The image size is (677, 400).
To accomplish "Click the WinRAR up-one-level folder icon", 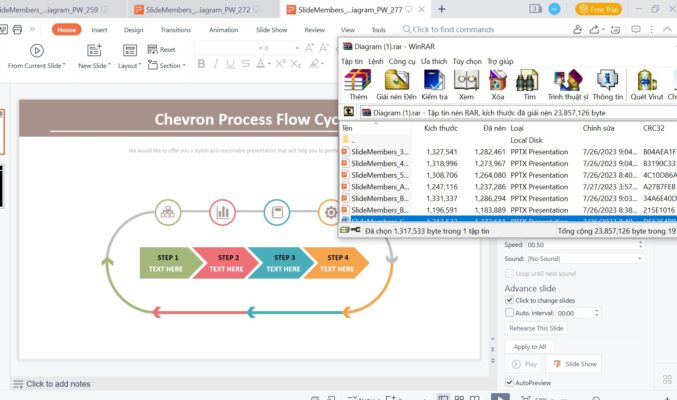I will click(x=348, y=112).
